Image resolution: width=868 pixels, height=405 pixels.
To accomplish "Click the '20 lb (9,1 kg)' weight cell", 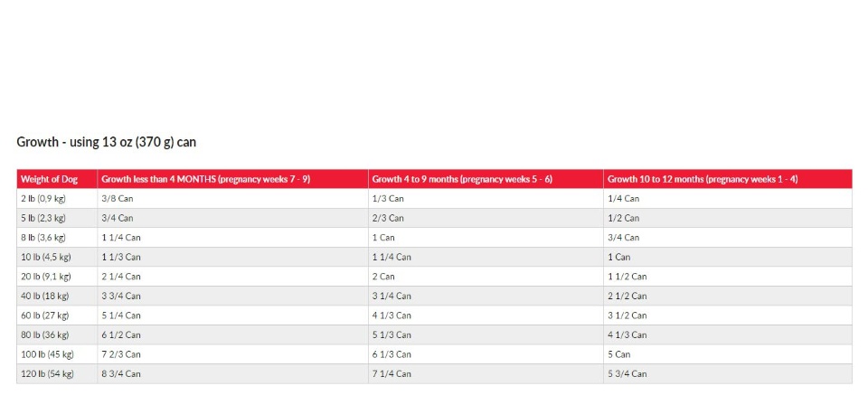I will pyautogui.click(x=45, y=277).
